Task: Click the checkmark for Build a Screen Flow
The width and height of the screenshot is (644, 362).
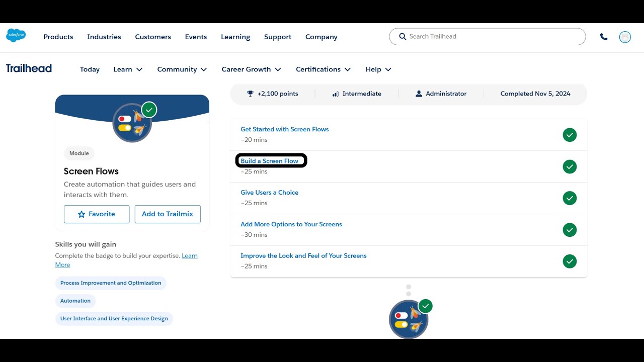Action: tap(570, 166)
